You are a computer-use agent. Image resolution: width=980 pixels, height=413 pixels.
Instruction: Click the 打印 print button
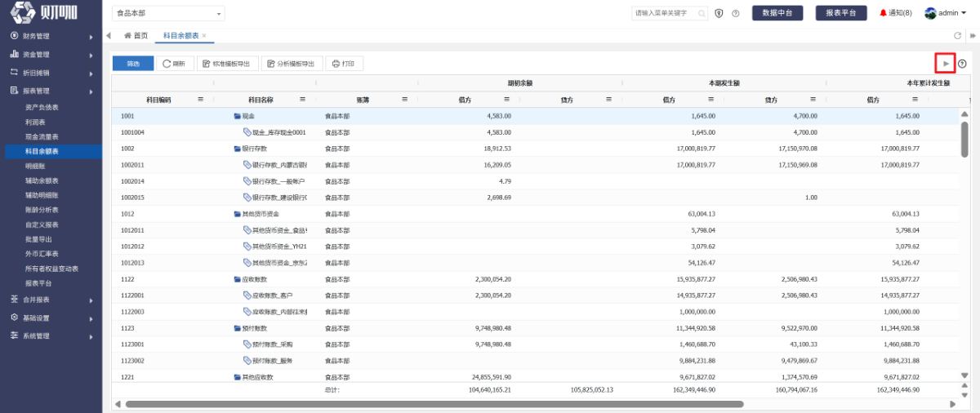pyautogui.click(x=344, y=64)
